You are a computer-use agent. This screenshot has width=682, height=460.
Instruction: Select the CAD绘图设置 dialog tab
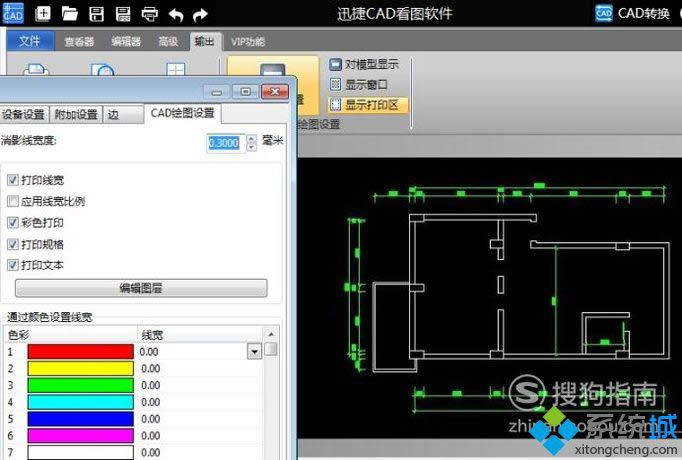click(182, 113)
